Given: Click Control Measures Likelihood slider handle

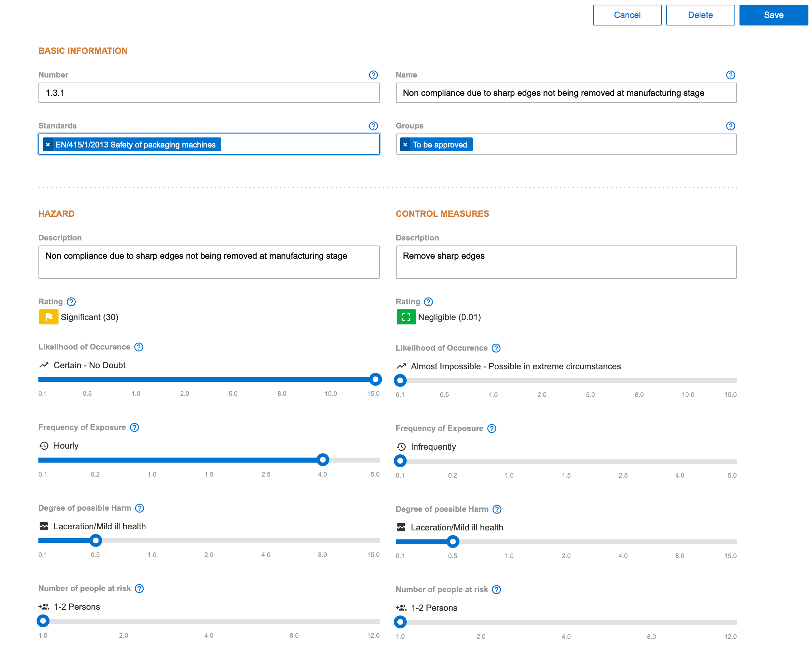Looking at the screenshot, I should (400, 381).
